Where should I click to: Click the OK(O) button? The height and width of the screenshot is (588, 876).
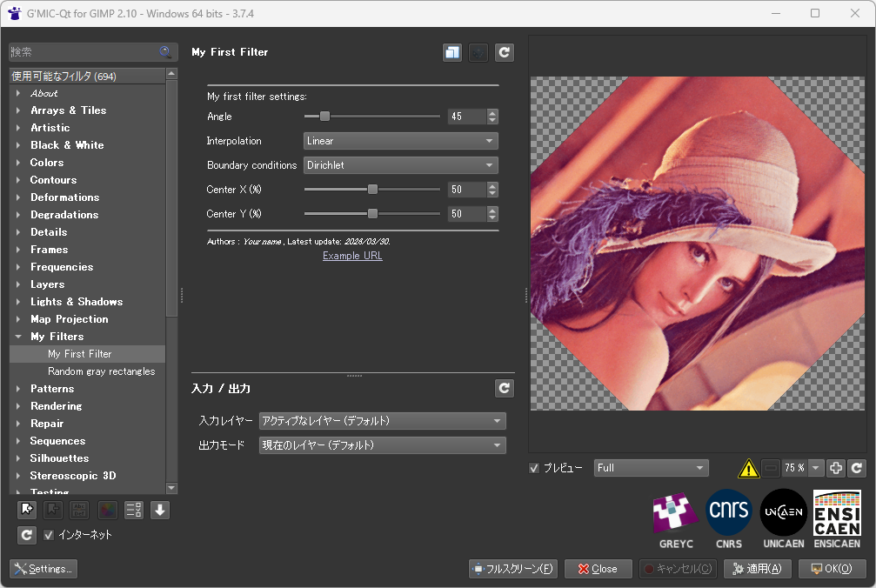[x=832, y=569]
